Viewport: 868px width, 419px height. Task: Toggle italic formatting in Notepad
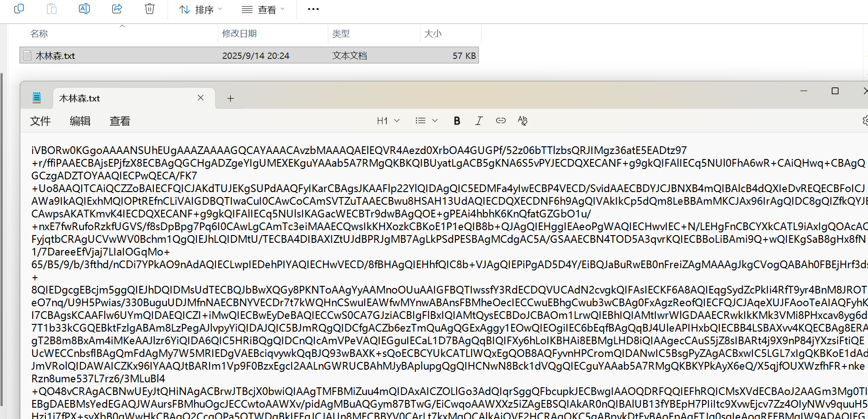tap(478, 121)
